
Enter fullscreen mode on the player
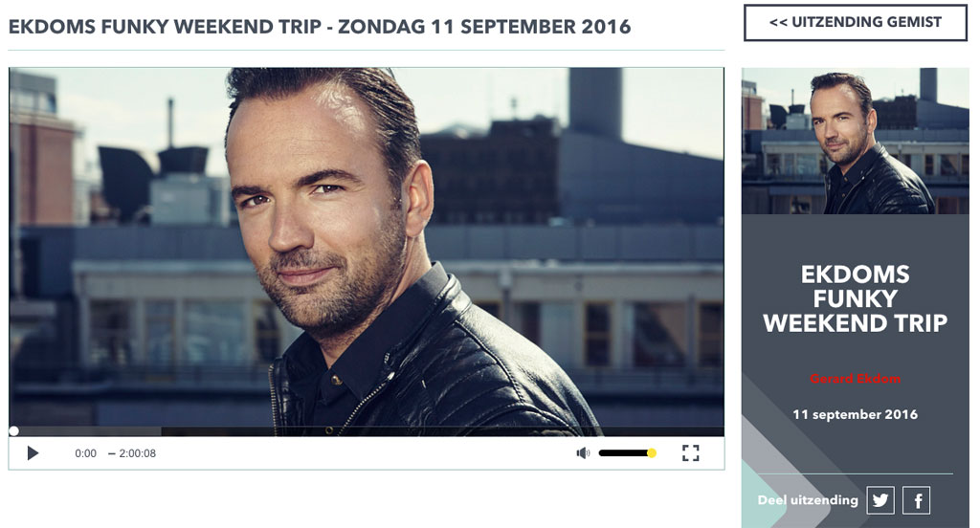pyautogui.click(x=690, y=453)
